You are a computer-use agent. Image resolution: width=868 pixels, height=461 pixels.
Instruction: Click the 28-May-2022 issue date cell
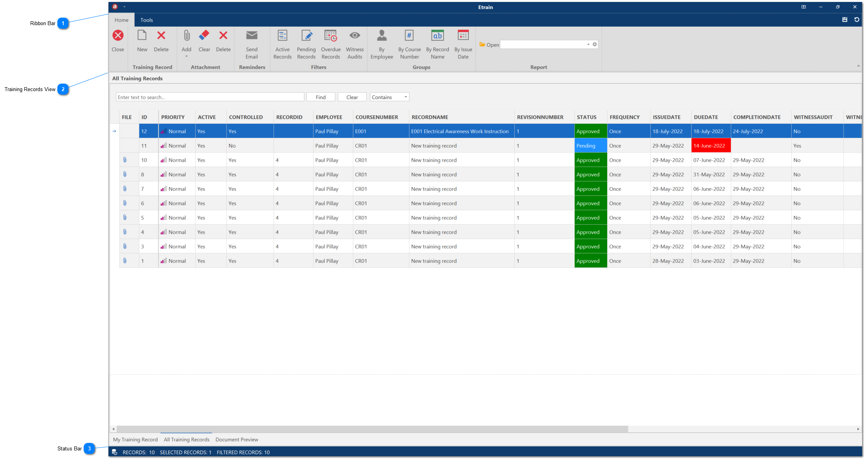(670, 261)
